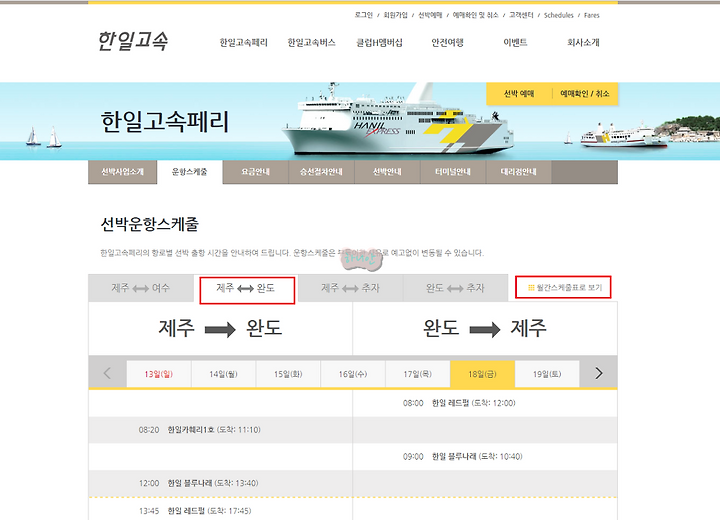Viewport: 720px width, 520px height.
Task: Click the 완도 → 제주 direction header
Action: click(x=485, y=328)
